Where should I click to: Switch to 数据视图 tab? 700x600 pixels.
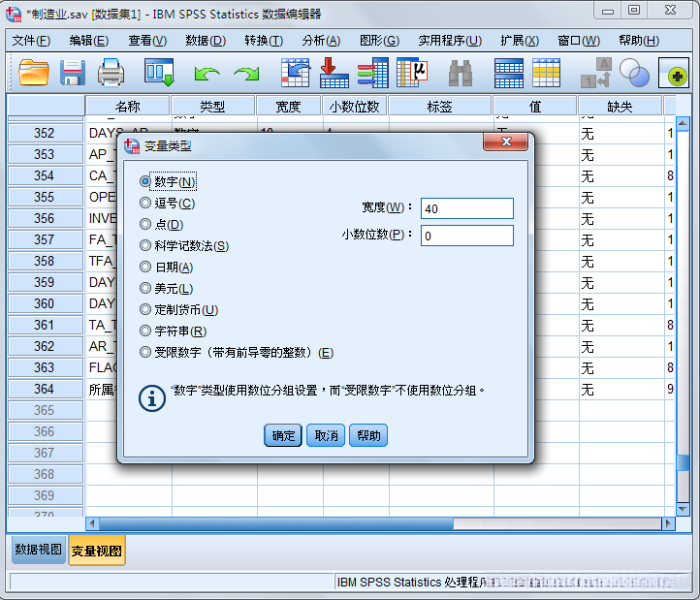[39, 550]
